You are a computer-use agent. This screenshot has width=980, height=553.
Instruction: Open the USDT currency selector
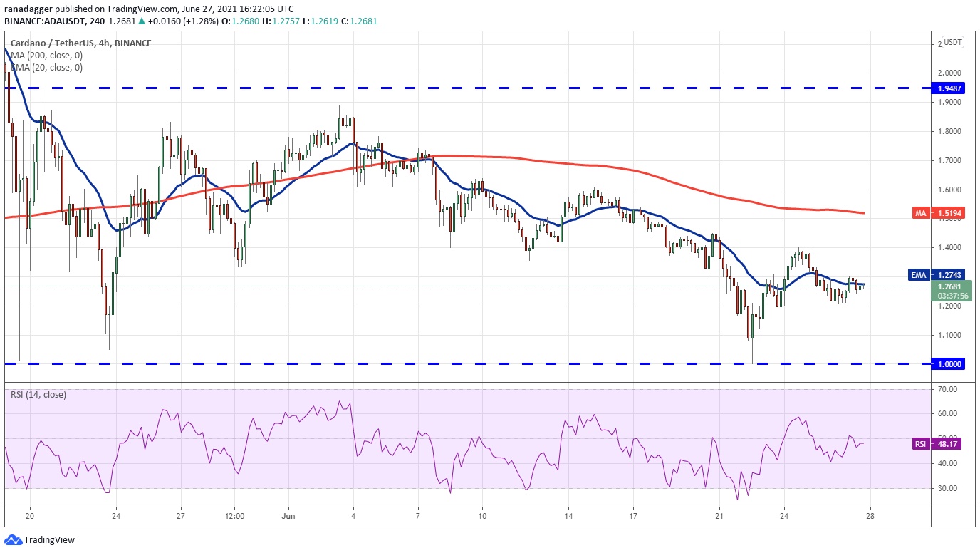pyautogui.click(x=952, y=42)
